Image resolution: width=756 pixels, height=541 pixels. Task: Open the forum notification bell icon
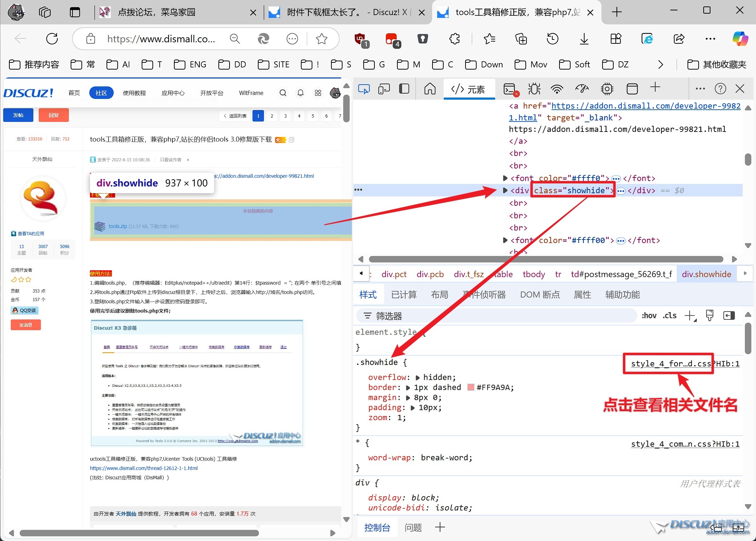[301, 93]
